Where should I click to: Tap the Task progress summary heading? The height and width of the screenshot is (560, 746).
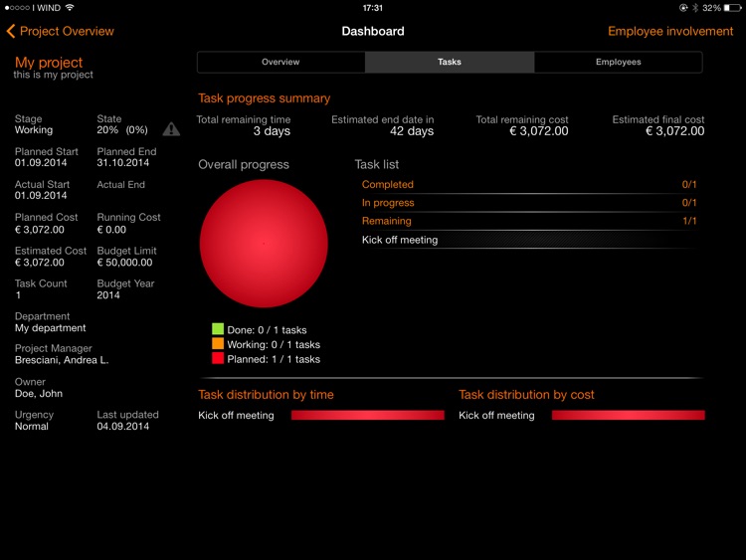[x=264, y=98]
